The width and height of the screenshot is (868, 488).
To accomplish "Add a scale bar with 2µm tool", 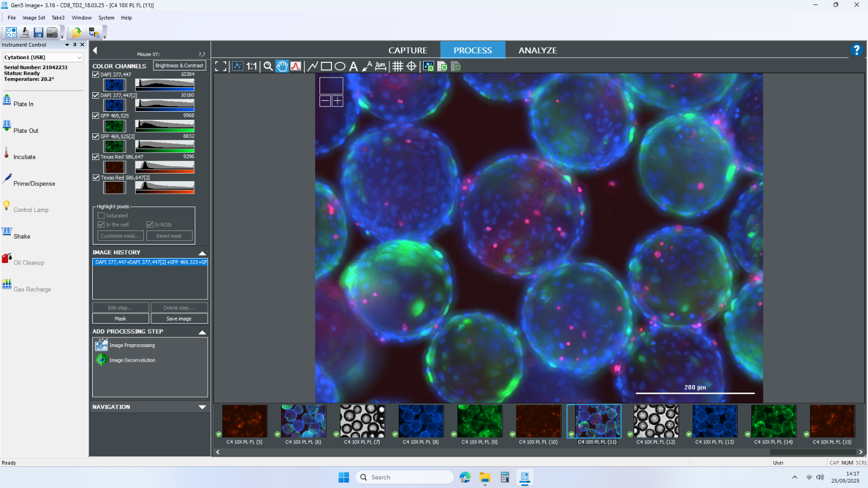I will (x=381, y=66).
